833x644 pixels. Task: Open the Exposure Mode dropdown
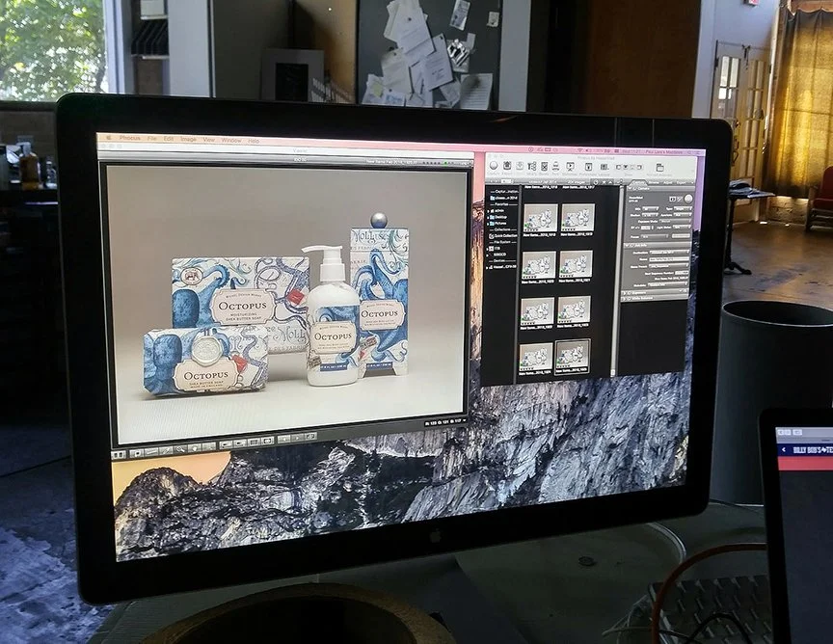pyautogui.click(x=675, y=221)
